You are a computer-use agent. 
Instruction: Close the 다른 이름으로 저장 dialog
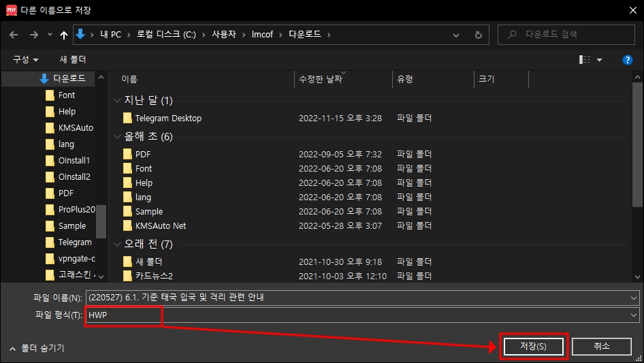[633, 10]
